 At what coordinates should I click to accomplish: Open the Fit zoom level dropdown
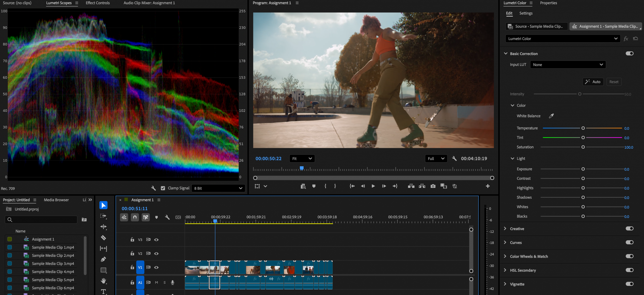click(x=302, y=158)
